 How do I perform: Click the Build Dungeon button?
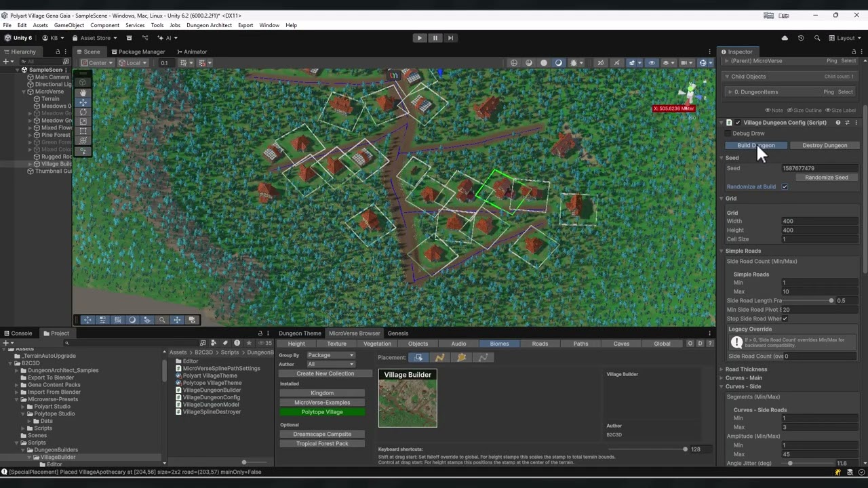755,145
